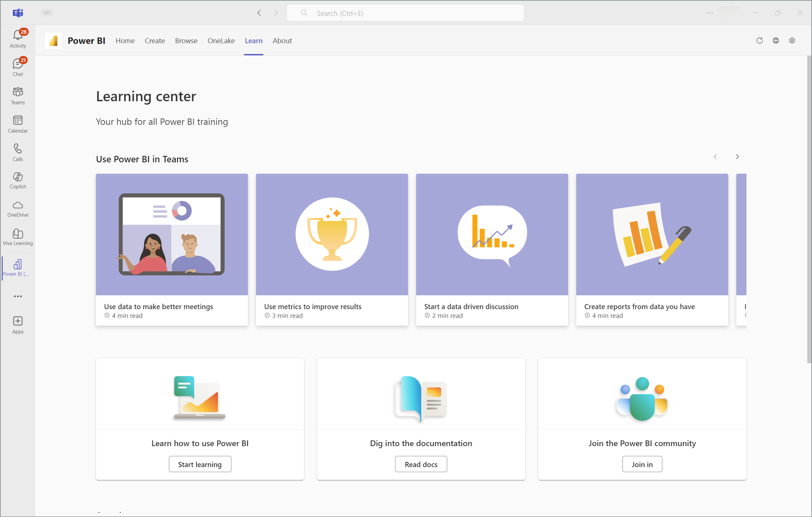812x517 pixels.
Task: Click the Microsoft Teams logo
Action: [x=18, y=13]
